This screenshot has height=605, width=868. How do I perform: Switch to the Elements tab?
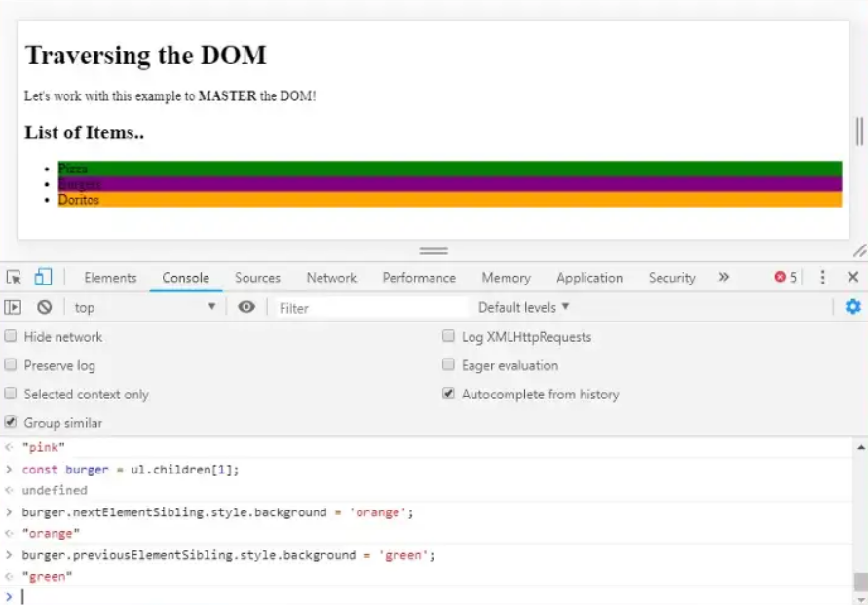point(110,278)
